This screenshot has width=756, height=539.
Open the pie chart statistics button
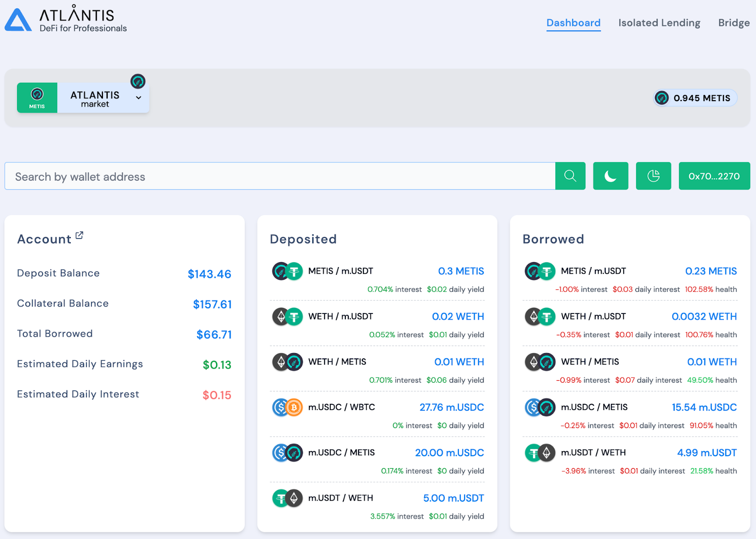coord(653,176)
